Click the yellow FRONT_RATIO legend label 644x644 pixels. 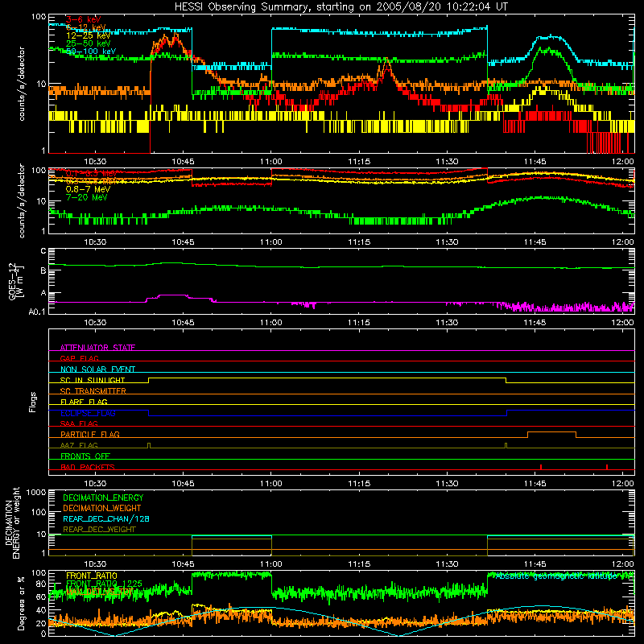pos(92,576)
